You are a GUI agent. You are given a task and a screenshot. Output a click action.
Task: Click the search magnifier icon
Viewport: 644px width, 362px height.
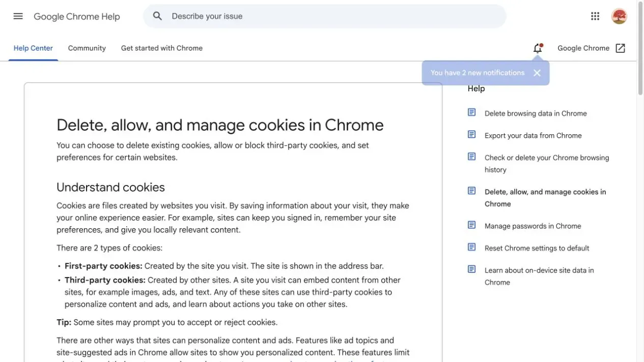click(x=157, y=16)
